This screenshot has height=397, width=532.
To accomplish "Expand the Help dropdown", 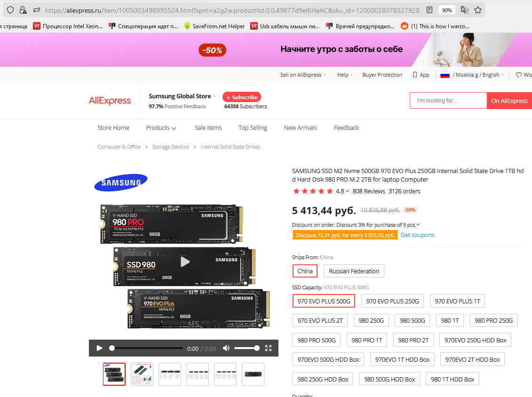I will 345,75.
